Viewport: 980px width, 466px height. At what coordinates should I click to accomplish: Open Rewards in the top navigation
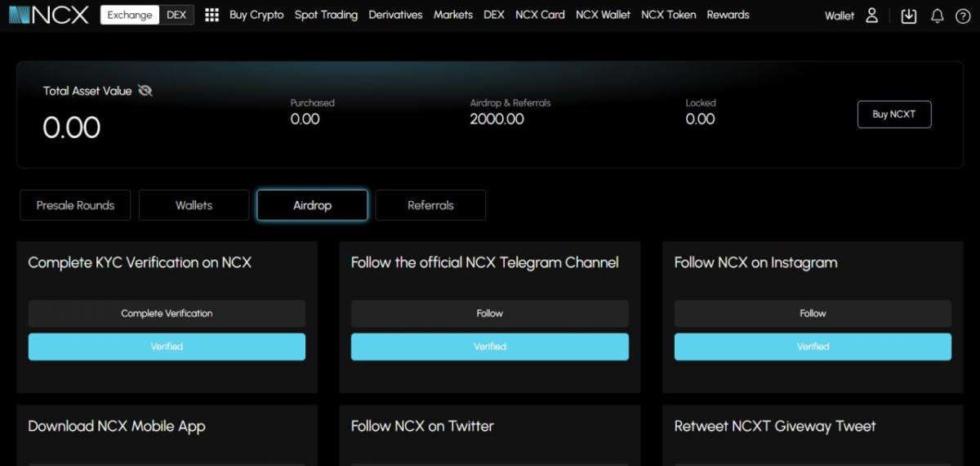pos(728,15)
